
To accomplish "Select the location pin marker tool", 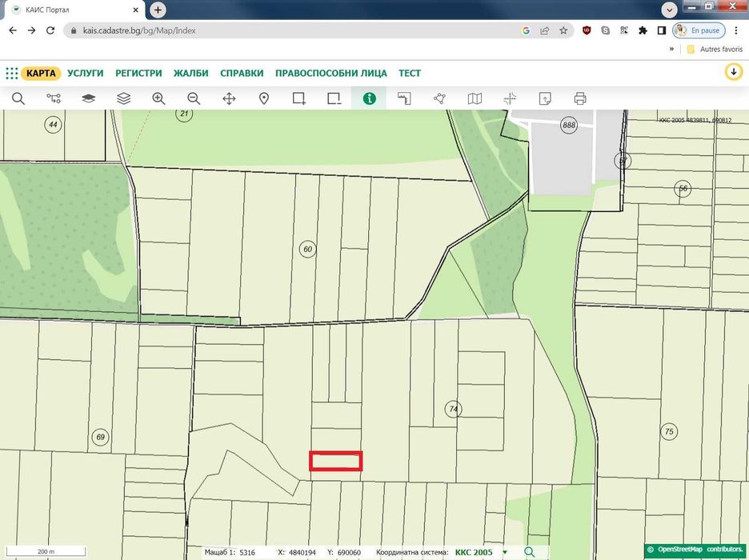I will [x=264, y=99].
